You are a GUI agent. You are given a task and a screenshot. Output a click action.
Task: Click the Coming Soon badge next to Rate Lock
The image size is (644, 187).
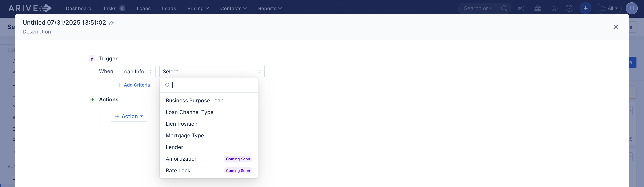point(237,170)
